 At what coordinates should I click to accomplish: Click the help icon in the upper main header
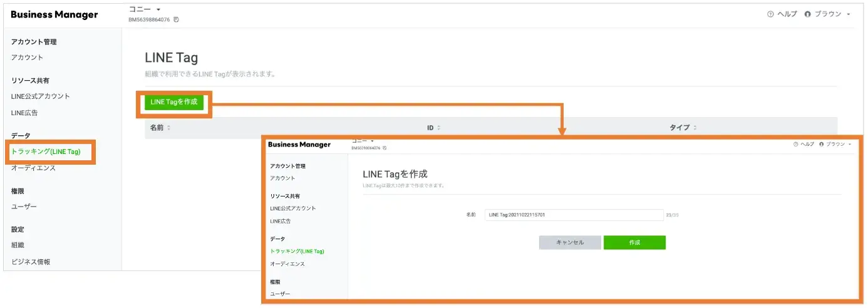tap(770, 14)
